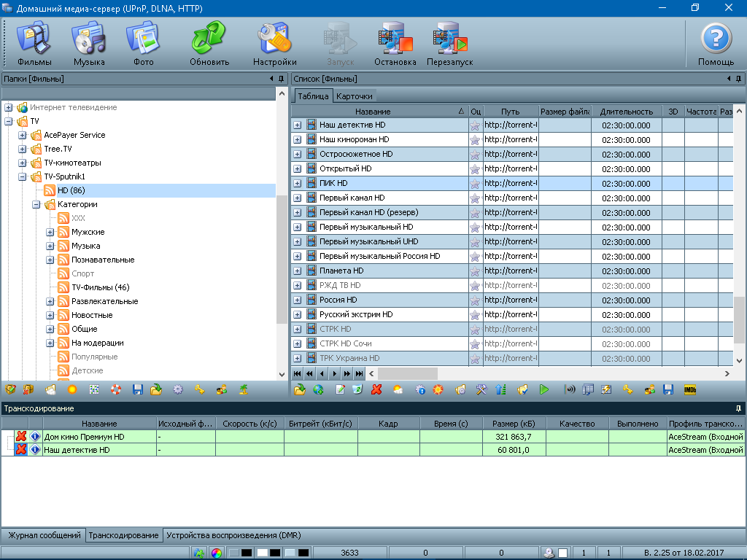
Task: Open the Музыка (Music) section
Action: coord(89,43)
